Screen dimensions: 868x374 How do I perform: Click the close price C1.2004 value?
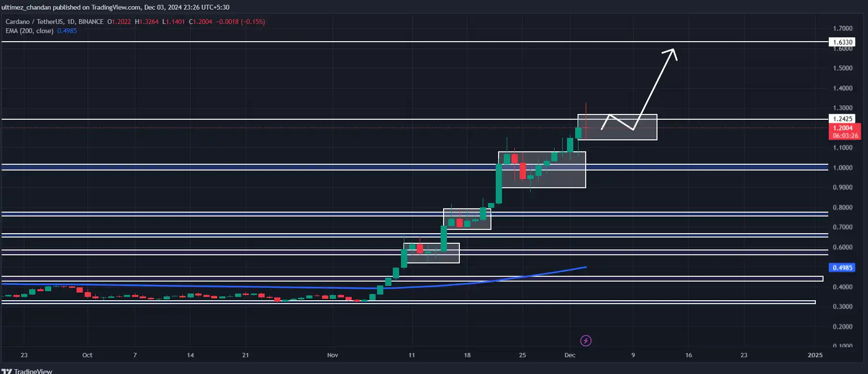pos(200,22)
